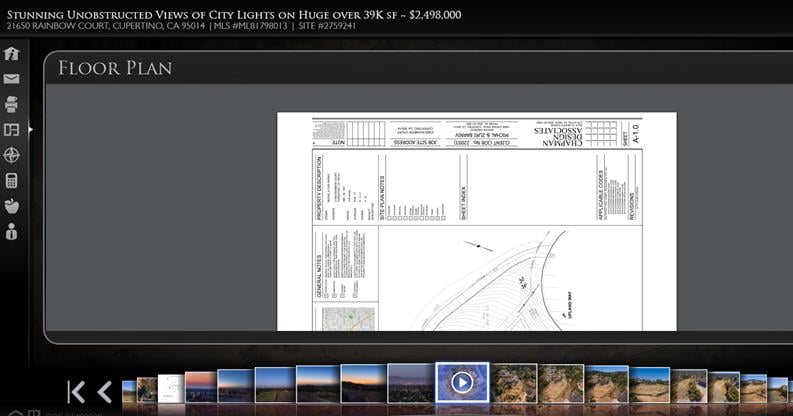Select the last thumbnail at strip's right edge
The image size is (793, 416).
[x=778, y=389]
